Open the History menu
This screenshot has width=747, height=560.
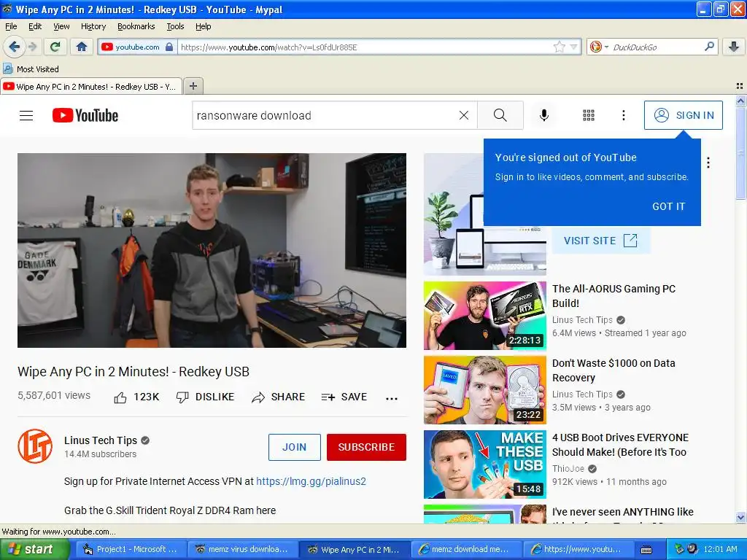pyautogui.click(x=93, y=26)
